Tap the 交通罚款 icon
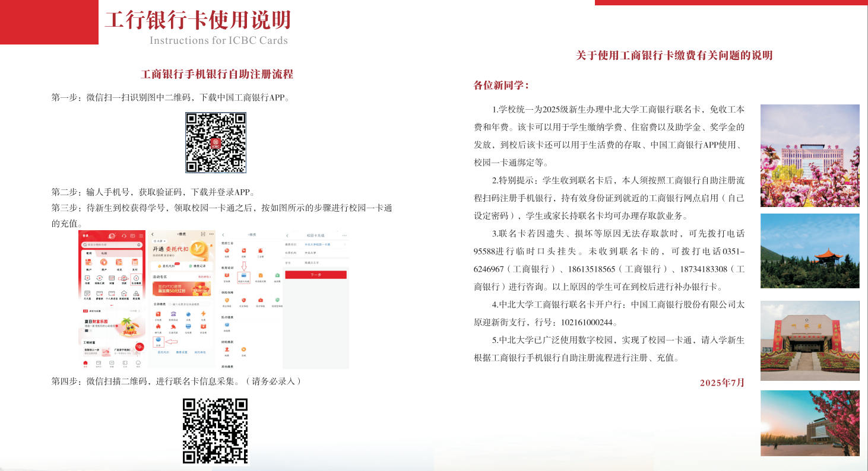The width and height of the screenshot is (868, 471). click(173, 326)
